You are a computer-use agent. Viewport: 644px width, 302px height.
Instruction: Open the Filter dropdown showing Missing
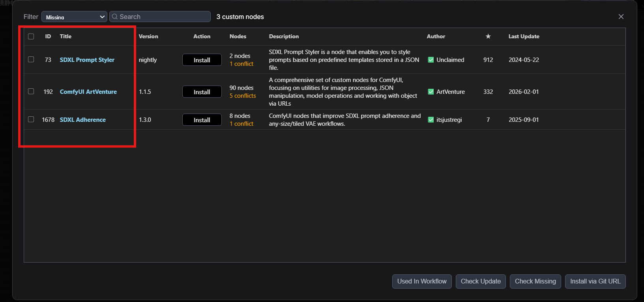pos(74,17)
